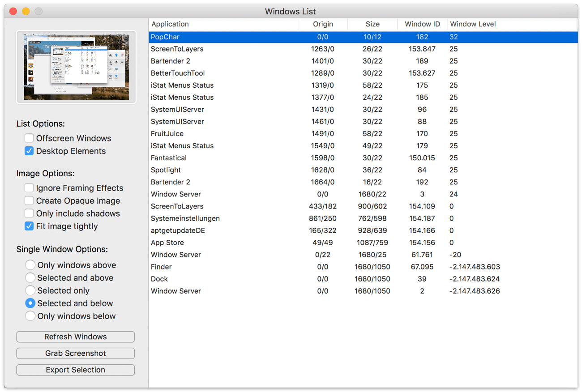Sort by the Application column header

[223, 24]
